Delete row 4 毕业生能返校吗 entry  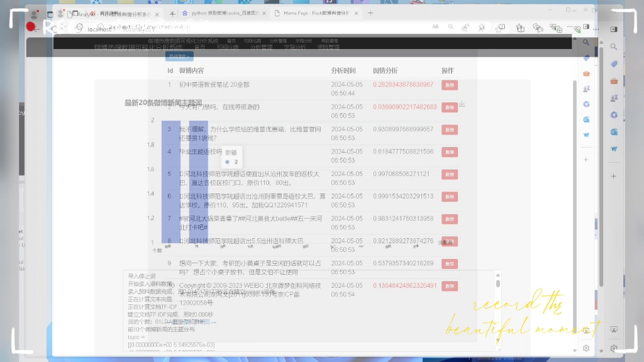pyautogui.click(x=449, y=152)
